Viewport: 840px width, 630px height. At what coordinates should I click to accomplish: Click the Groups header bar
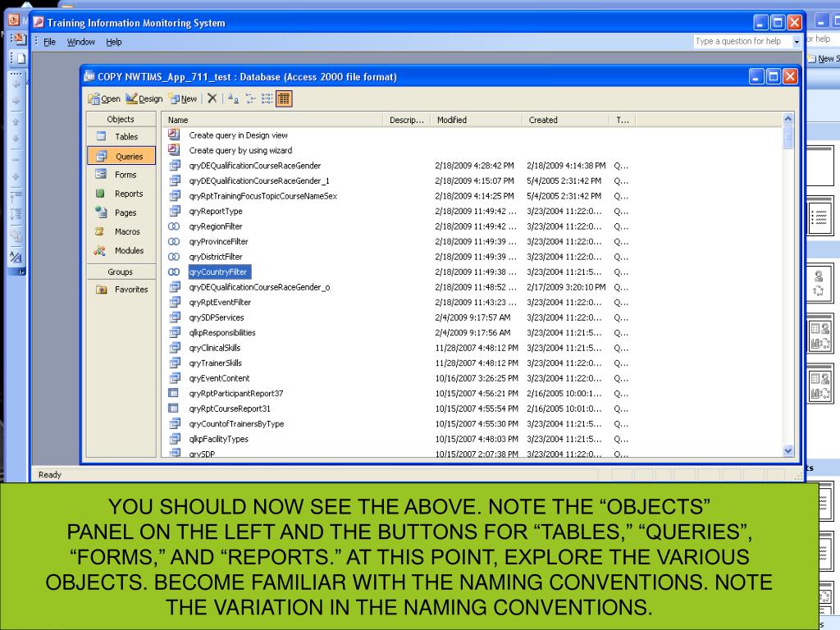point(121,272)
